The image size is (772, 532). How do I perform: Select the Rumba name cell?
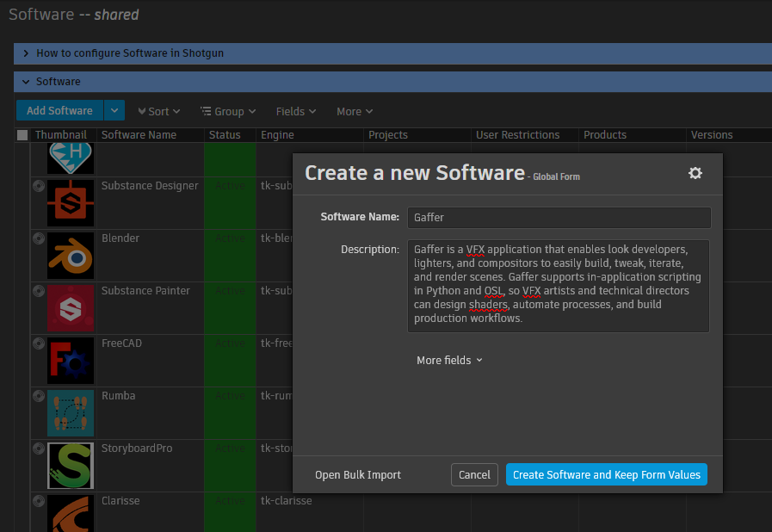point(150,413)
